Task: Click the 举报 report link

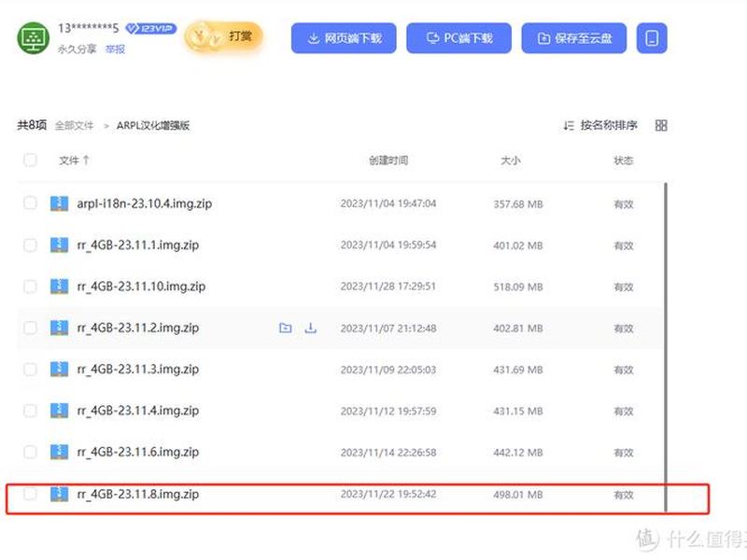Action: click(115, 49)
